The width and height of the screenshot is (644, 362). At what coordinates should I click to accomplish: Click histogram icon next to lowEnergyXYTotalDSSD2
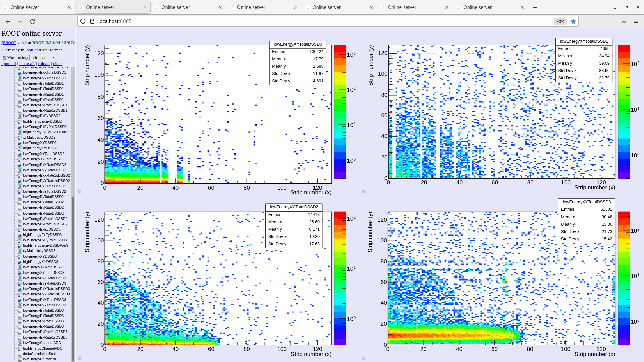pos(20,159)
